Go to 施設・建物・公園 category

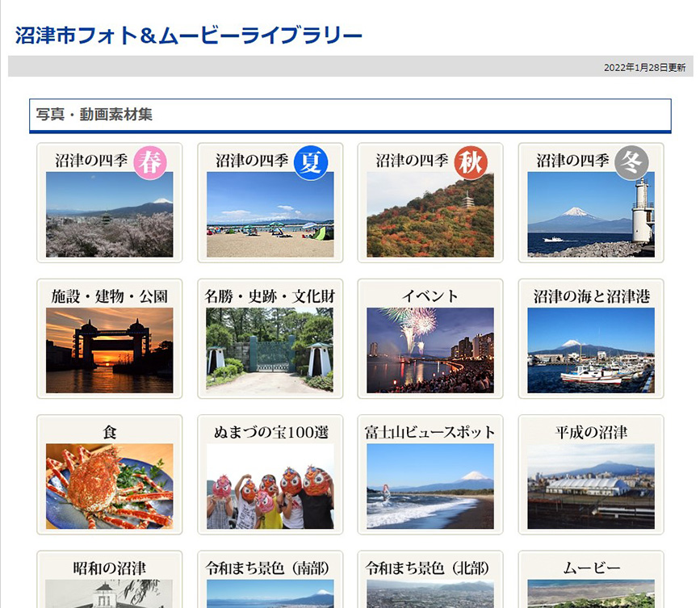109,296
